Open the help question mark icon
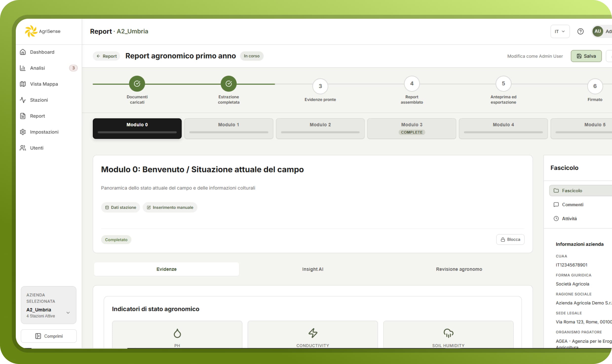 click(x=580, y=31)
